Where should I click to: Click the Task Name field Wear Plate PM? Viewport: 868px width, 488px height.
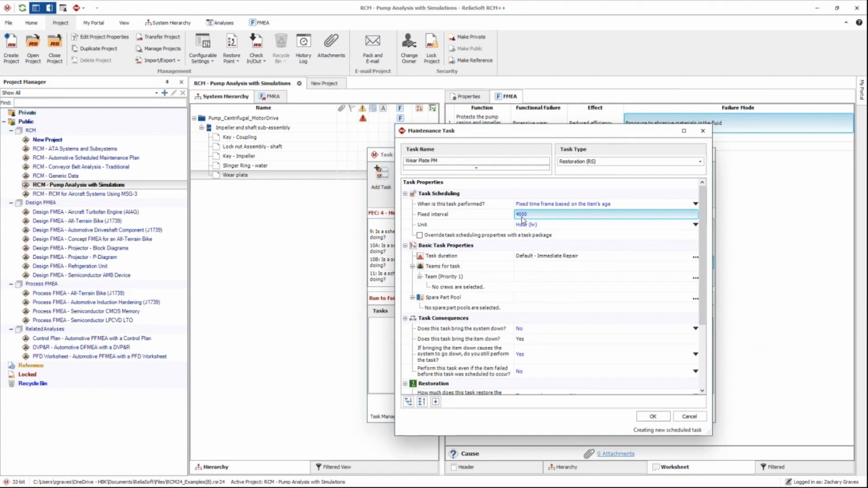[x=476, y=161]
